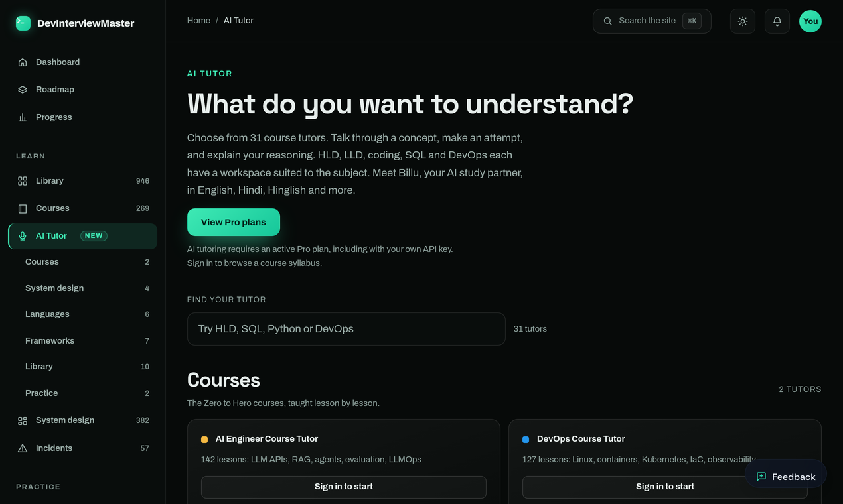Click the 127 lessons description text
Screen dimensions: 843x504
point(639,460)
